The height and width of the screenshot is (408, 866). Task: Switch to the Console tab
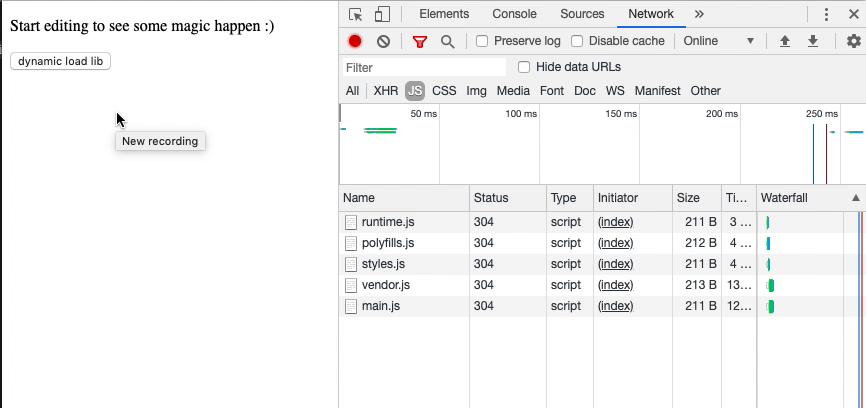(514, 14)
